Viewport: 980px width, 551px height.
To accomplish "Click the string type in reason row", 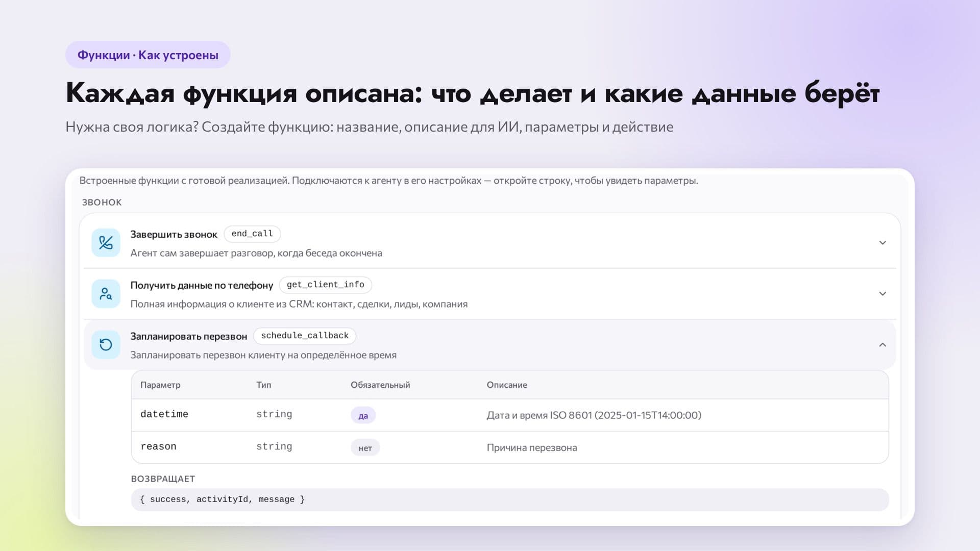I will (x=274, y=446).
